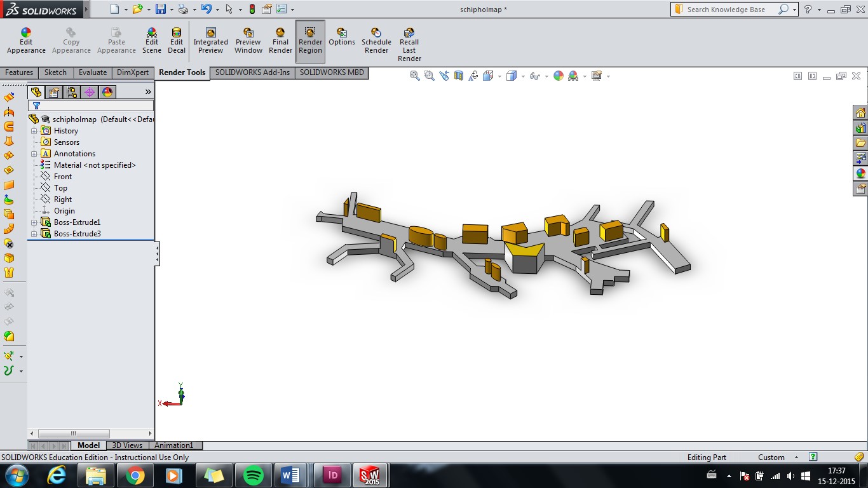Open the Hide/Show Items dropdown
Image resolution: width=868 pixels, height=488 pixels.
pos(546,76)
